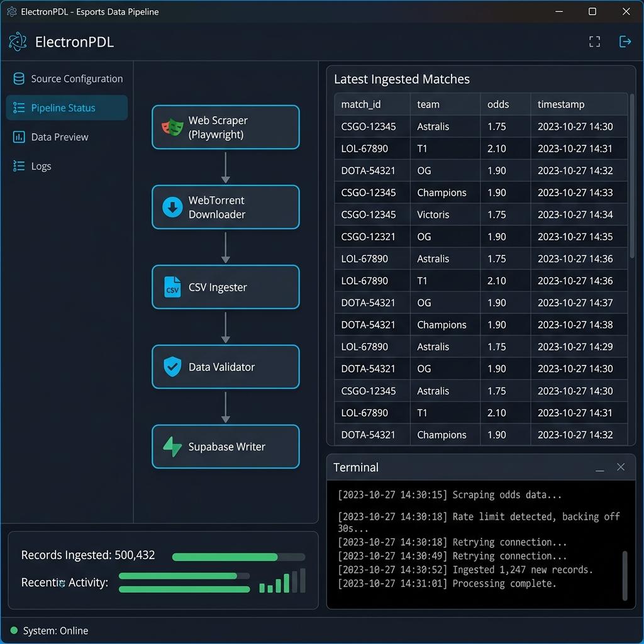Click the 'System: Online' status text
This screenshot has width=644, height=644.
pos(55,630)
